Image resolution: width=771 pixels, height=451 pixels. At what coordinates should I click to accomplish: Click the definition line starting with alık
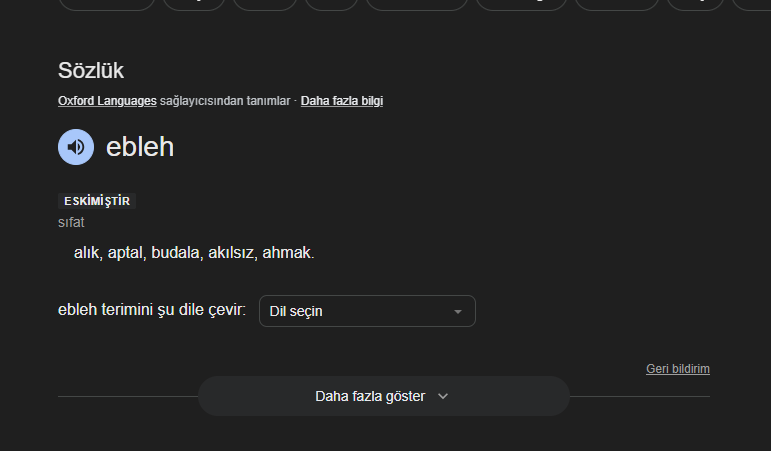194,253
